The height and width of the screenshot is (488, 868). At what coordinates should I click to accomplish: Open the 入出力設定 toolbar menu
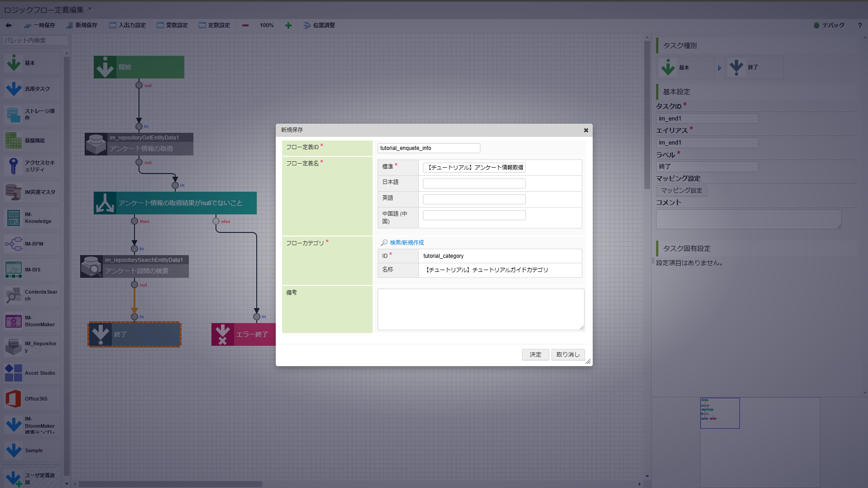[127, 25]
